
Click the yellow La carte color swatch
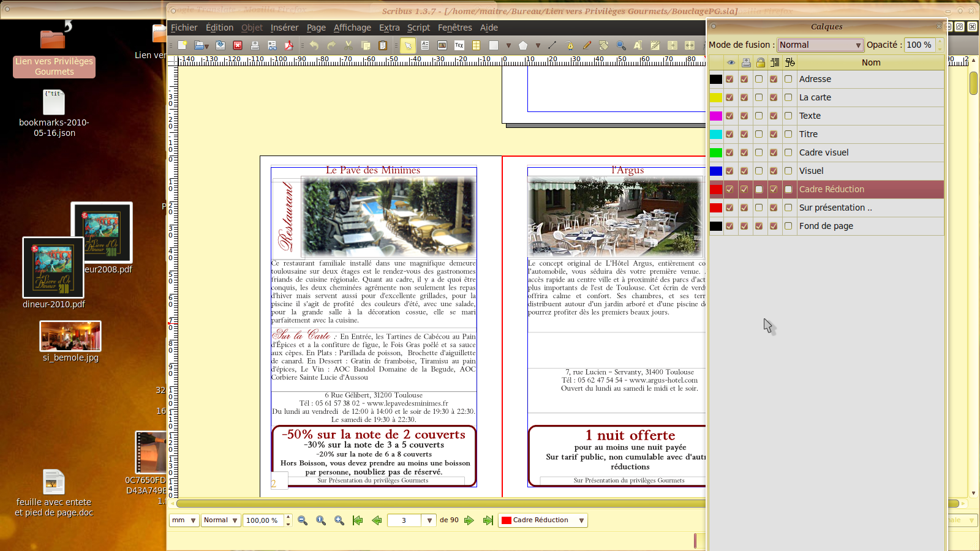point(716,97)
